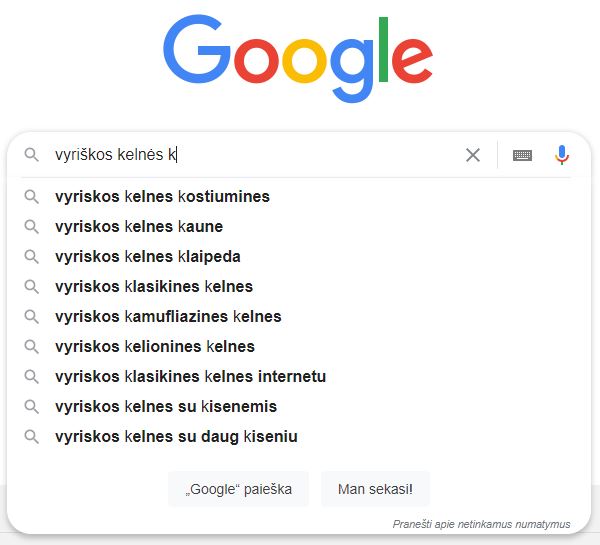Focus the search text input field
This screenshot has height=545, width=600.
[300, 155]
